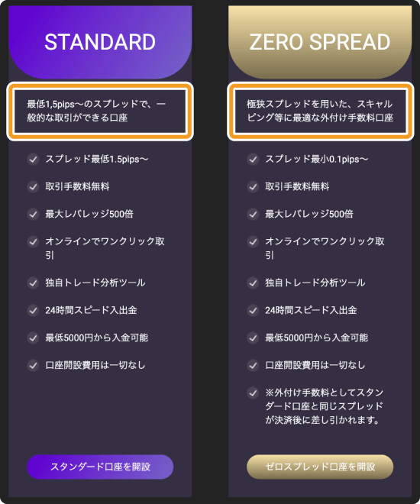
Task: Click check icon by 口座開設費用は一切なし in Standard
Action: (x=33, y=365)
